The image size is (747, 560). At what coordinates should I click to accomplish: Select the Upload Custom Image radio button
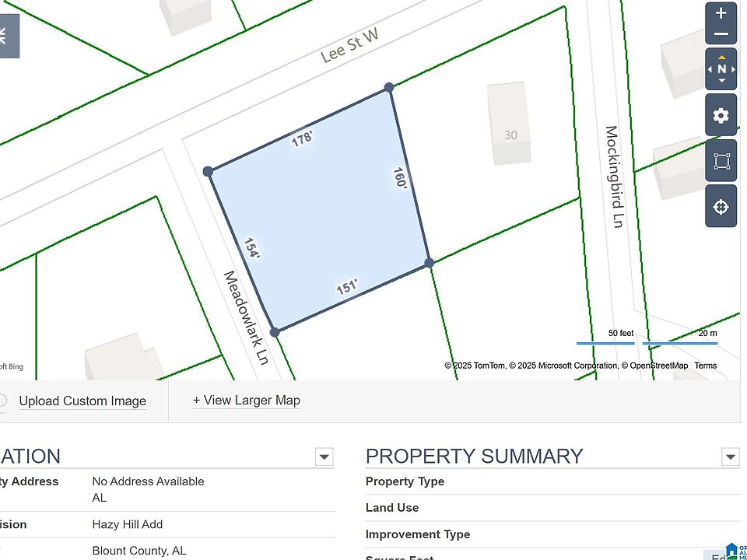pyautogui.click(x=2, y=401)
